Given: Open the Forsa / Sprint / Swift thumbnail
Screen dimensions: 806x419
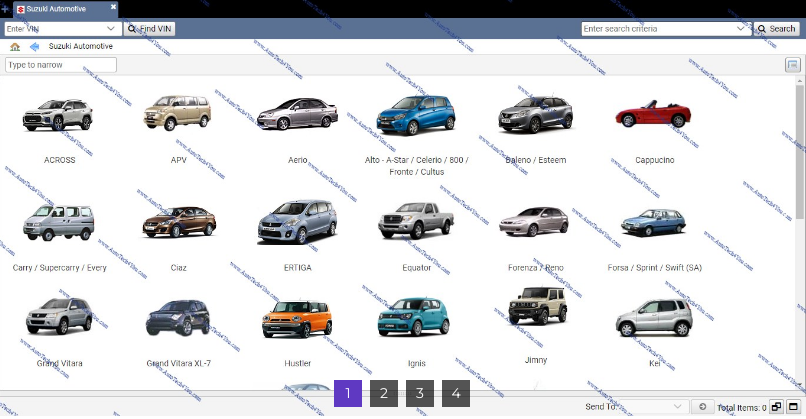Looking at the screenshot, I should (653, 222).
